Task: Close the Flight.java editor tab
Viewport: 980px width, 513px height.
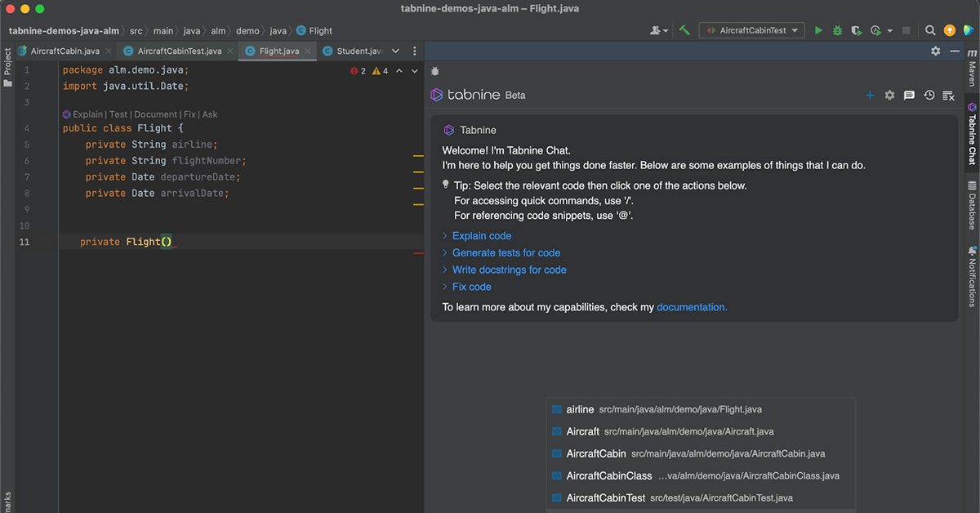Action: 308,51
